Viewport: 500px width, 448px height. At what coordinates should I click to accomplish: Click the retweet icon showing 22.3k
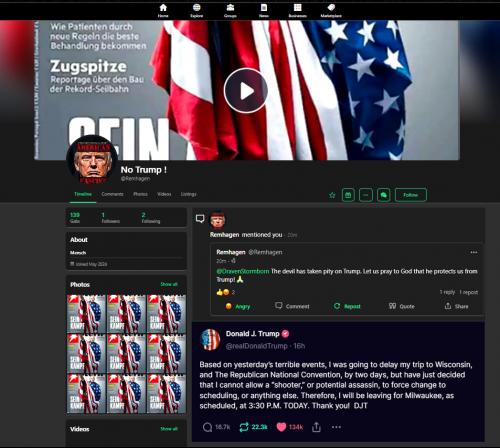coord(244,427)
